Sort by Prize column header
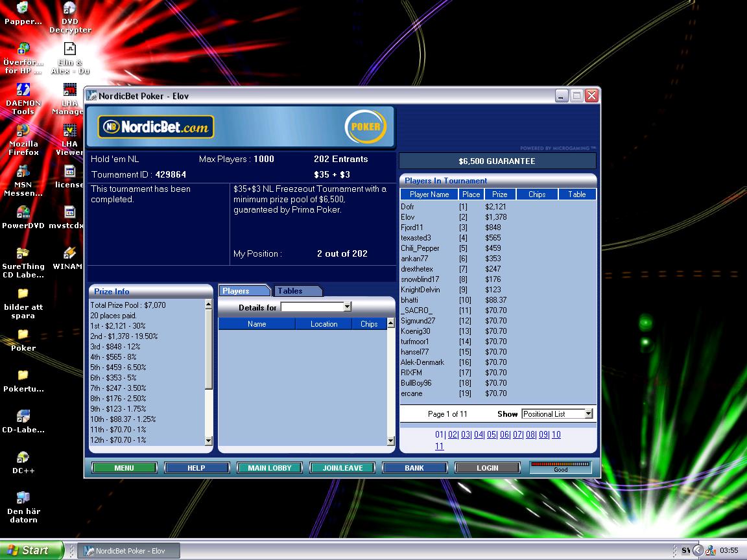Screen dimensions: 747x560 click(x=500, y=194)
